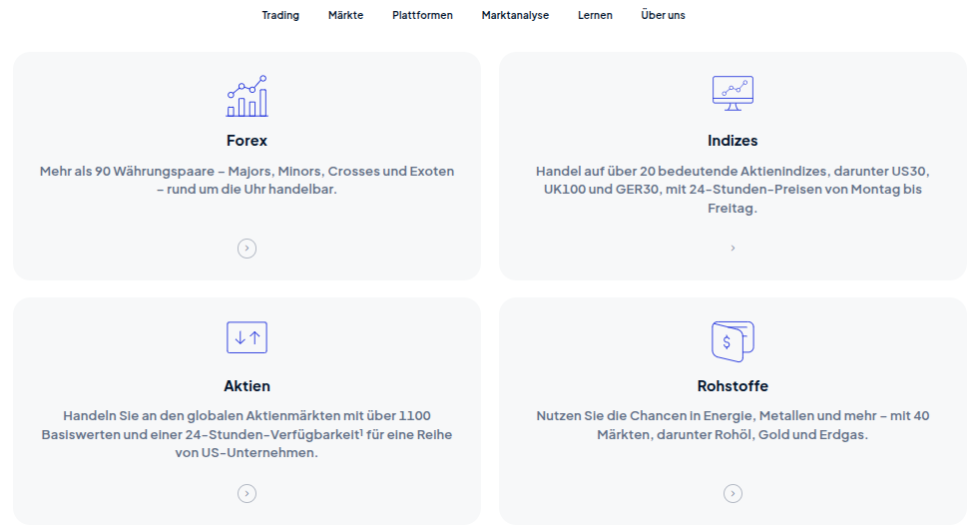The width and height of the screenshot is (980, 525).
Task: Click the Forex bar chart icon
Action: coord(246,96)
